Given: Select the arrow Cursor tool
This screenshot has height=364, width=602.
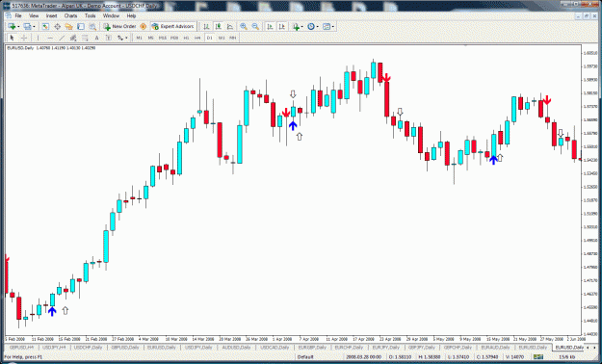Looking at the screenshot, I should [12, 38].
